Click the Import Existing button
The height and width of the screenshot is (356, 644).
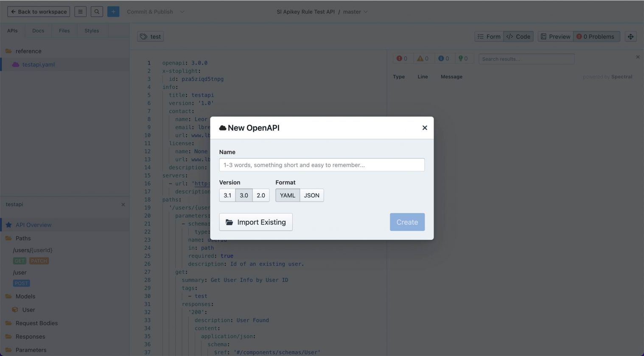pos(256,222)
